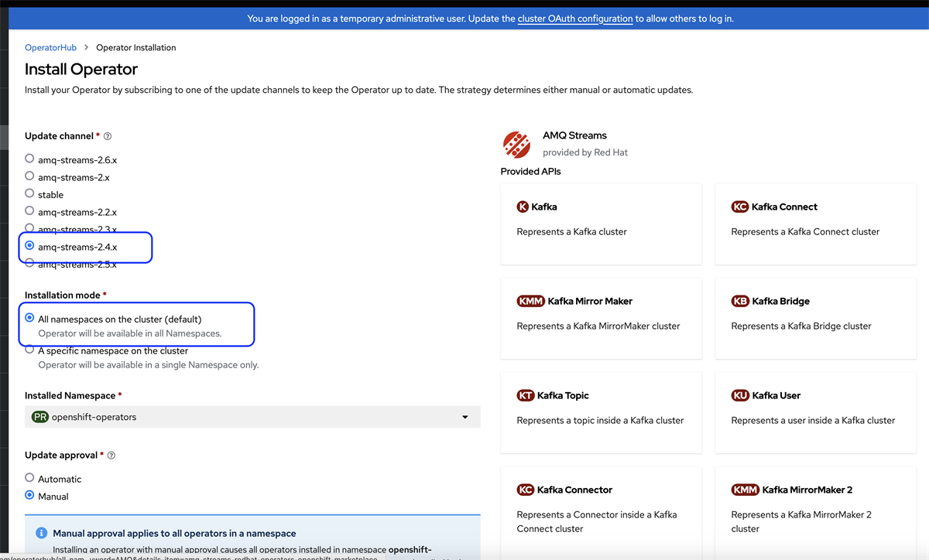This screenshot has width=929, height=560.
Task: Click the Install Operator heading
Action: click(81, 69)
